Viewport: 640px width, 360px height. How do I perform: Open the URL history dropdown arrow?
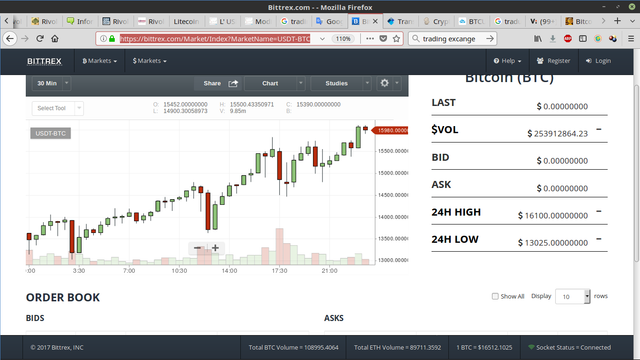point(322,39)
